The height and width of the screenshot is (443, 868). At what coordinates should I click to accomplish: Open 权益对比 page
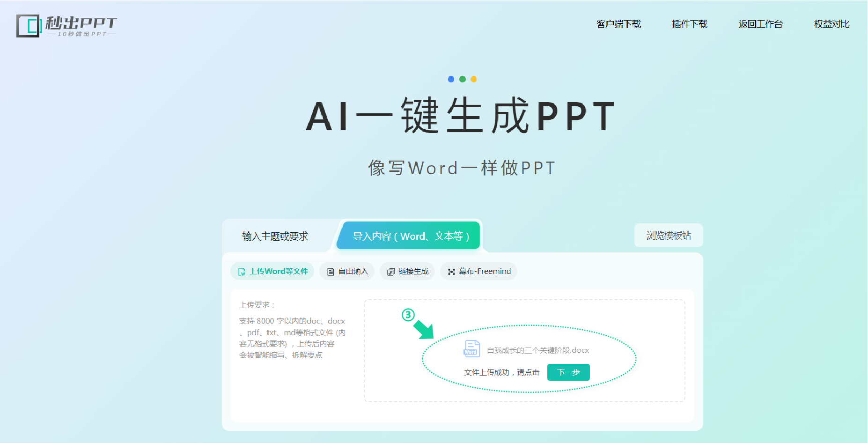(831, 24)
